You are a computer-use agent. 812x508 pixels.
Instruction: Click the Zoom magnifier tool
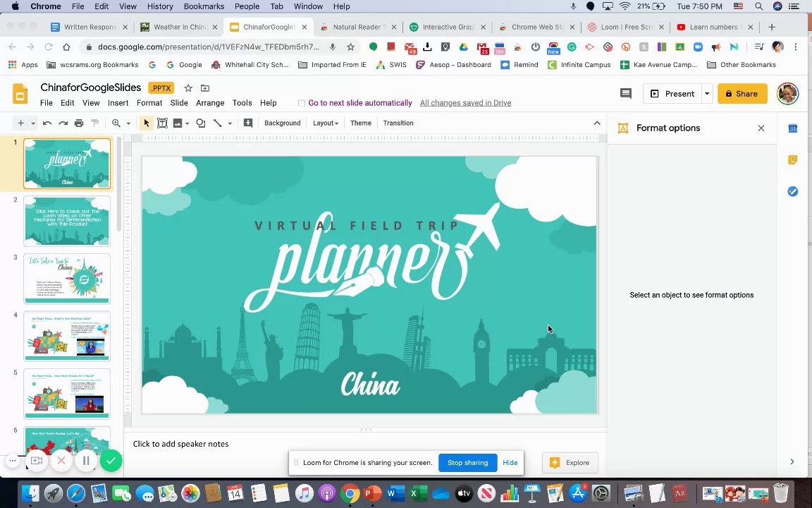click(116, 123)
